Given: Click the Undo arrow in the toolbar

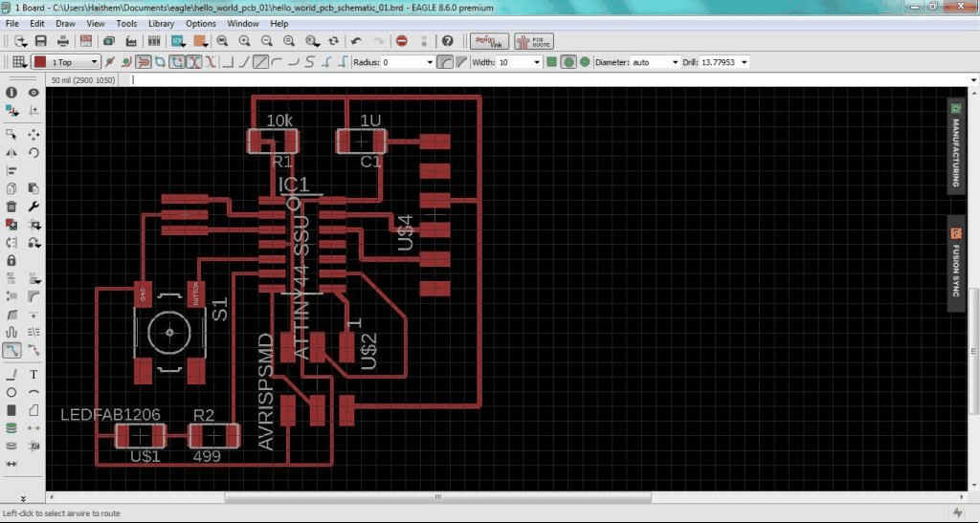Looking at the screenshot, I should click(356, 41).
